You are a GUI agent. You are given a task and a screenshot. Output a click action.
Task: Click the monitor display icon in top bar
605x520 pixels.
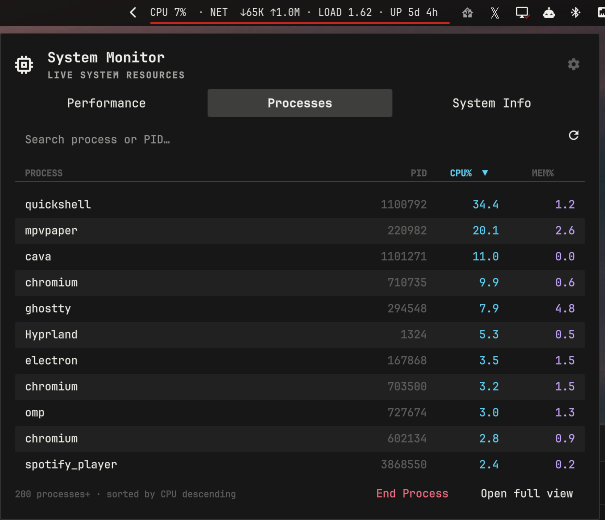tap(522, 13)
